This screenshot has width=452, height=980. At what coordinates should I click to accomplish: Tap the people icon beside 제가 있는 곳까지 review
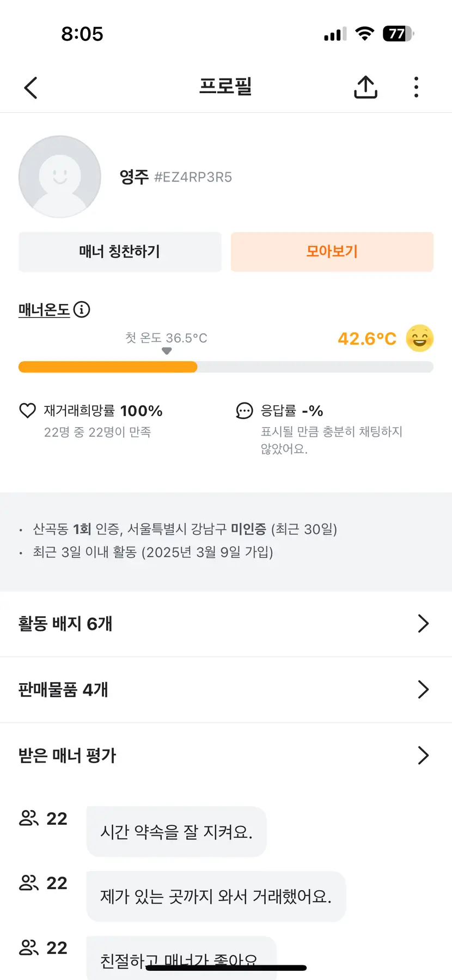click(x=28, y=882)
